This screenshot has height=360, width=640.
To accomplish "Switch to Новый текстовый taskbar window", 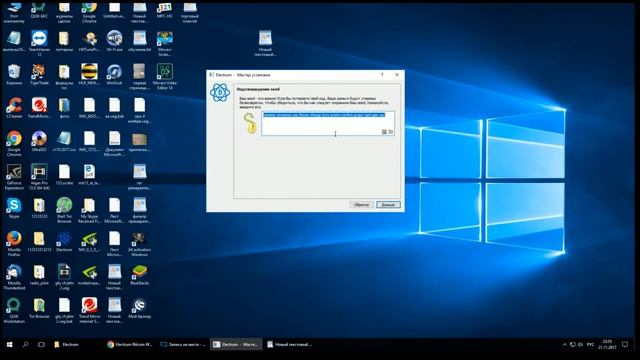I will point(290,344).
